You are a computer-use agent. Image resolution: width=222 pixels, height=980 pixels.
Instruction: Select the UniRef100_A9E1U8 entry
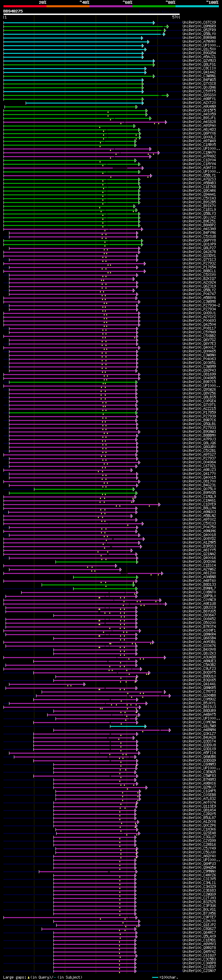point(199,604)
